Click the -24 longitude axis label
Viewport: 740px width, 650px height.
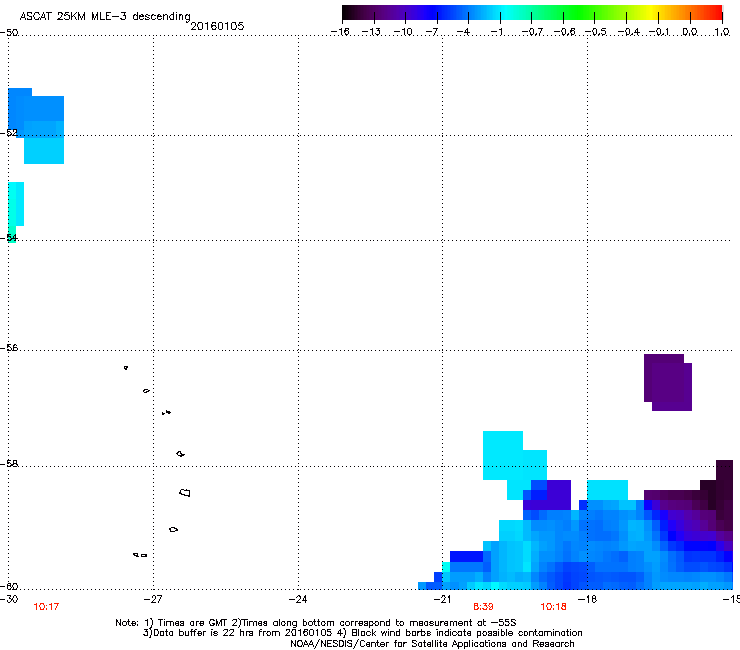[x=298, y=599]
